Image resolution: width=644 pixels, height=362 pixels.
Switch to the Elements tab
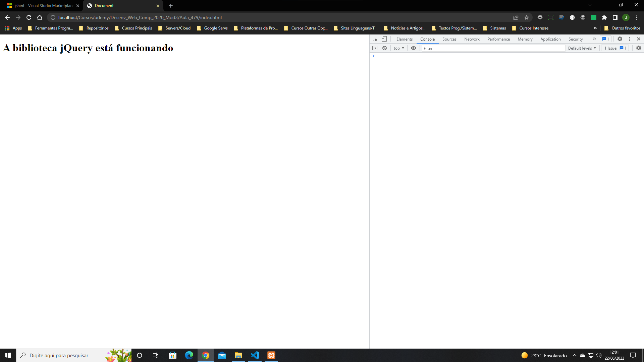[405, 39]
